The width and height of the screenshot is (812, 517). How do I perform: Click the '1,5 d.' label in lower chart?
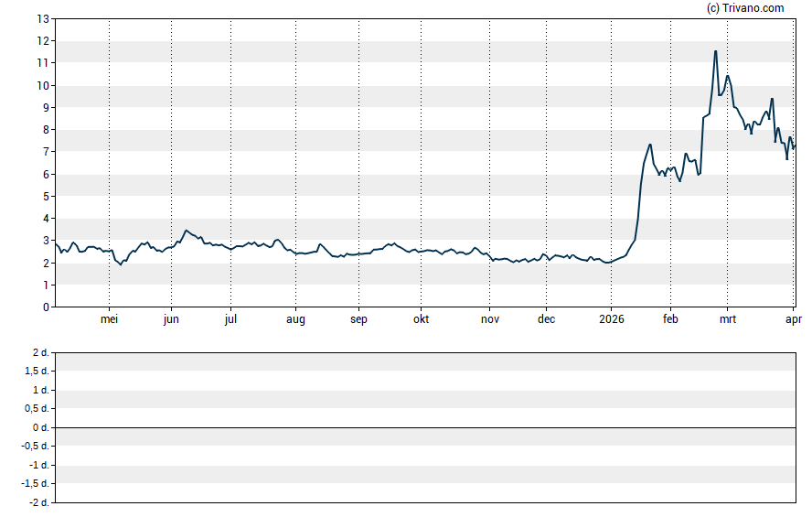coord(37,372)
